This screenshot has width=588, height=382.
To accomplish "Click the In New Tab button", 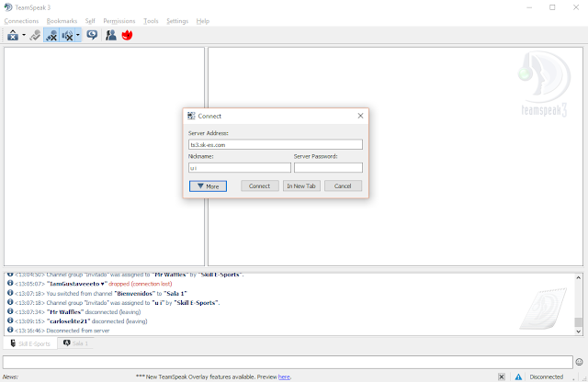I will coord(301,185).
